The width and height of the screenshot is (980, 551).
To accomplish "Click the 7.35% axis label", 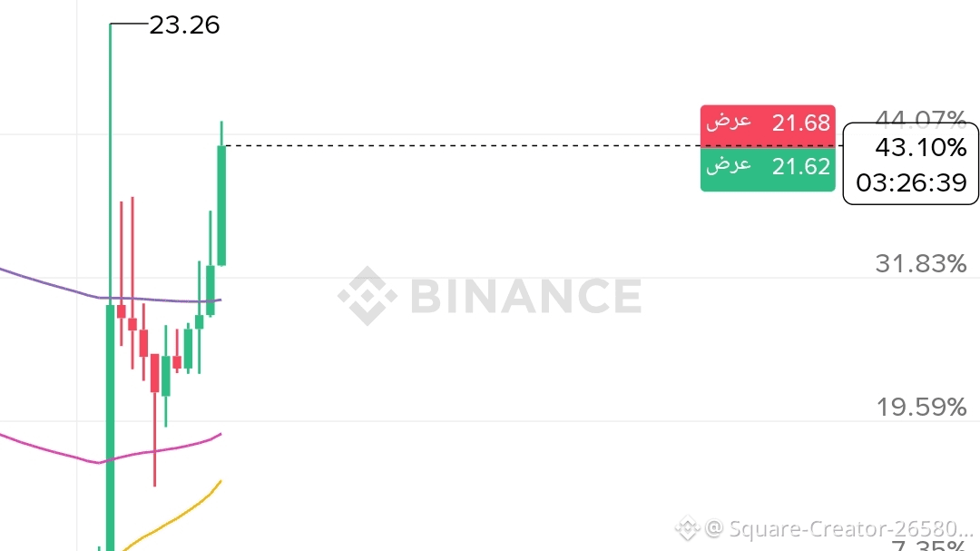I will coord(927,546).
